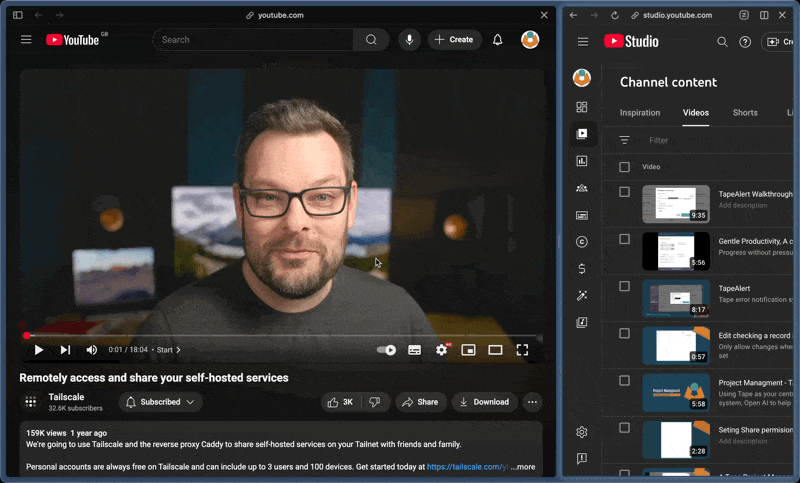
Task: Select the Project Managment video checkbox
Action: coord(624,380)
